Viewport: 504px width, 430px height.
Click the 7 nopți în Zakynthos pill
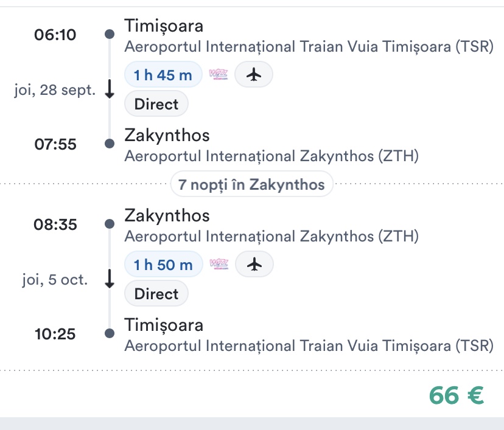point(251,184)
